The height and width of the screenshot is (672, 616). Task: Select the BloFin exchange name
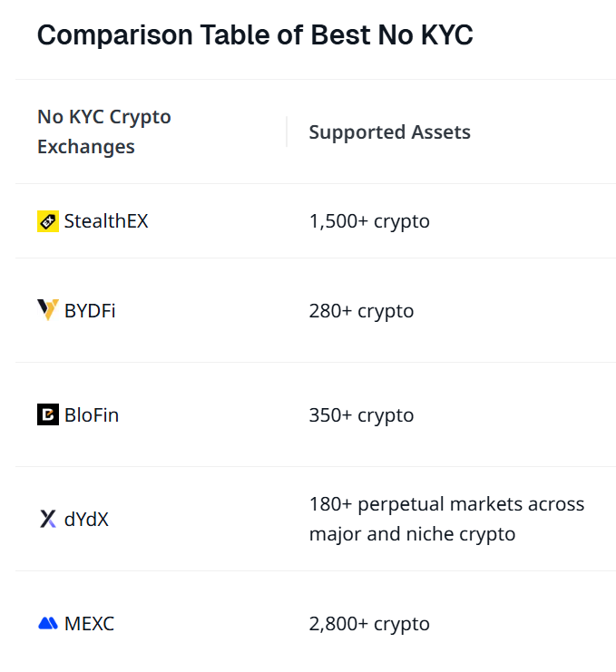(x=92, y=415)
